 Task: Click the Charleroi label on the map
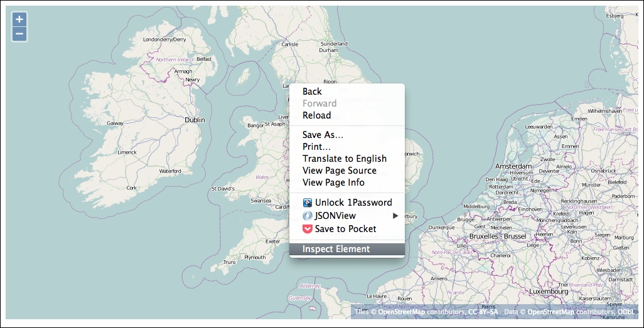click(500, 255)
